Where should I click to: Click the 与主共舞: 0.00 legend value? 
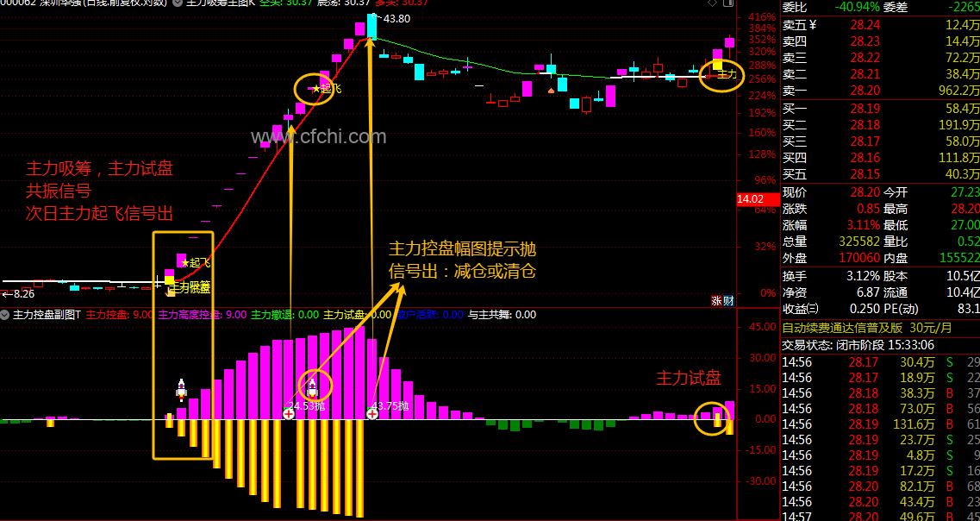point(502,315)
